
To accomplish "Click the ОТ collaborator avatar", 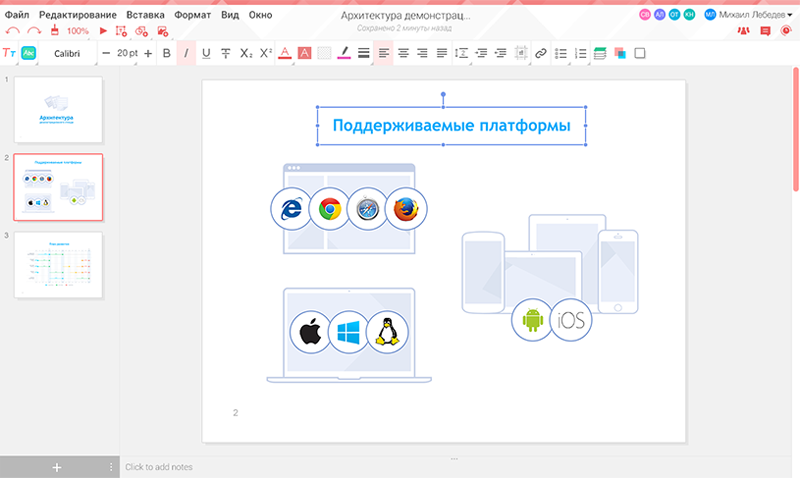I will [674, 15].
